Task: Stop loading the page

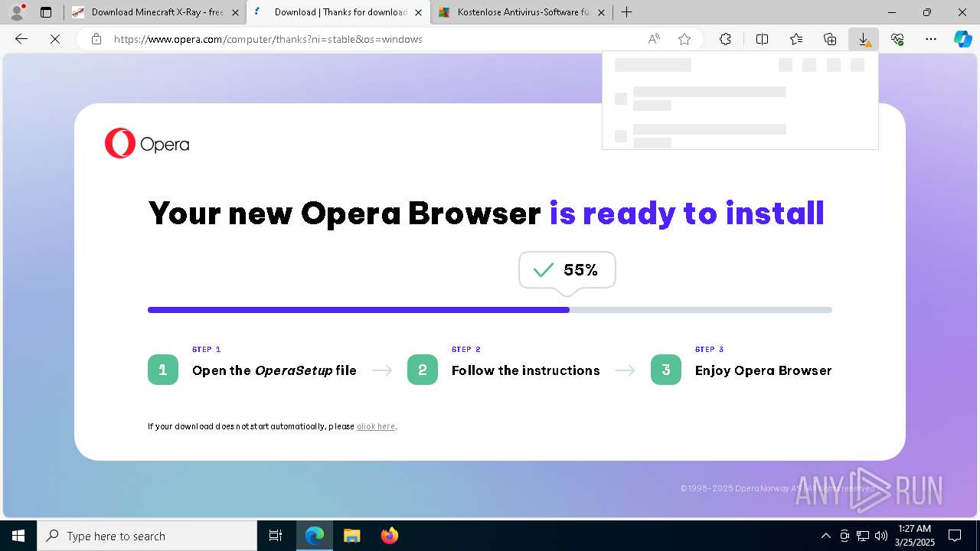Action: coord(55,39)
